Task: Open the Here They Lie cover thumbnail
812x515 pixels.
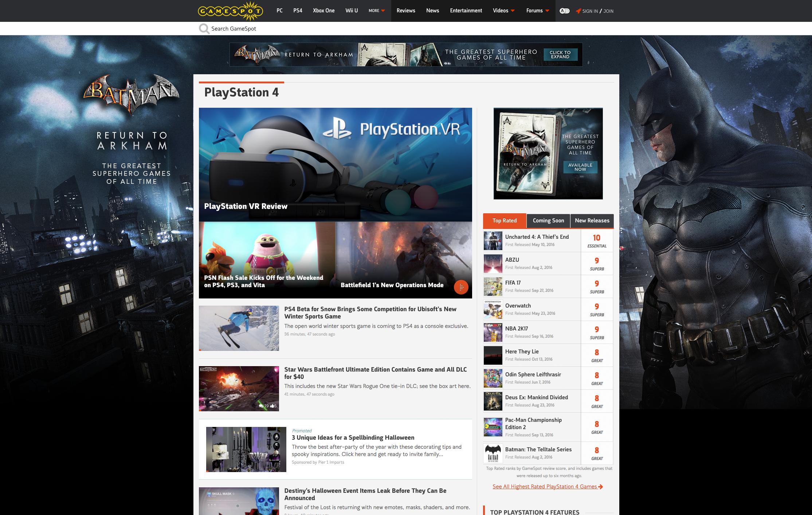Action: [493, 355]
